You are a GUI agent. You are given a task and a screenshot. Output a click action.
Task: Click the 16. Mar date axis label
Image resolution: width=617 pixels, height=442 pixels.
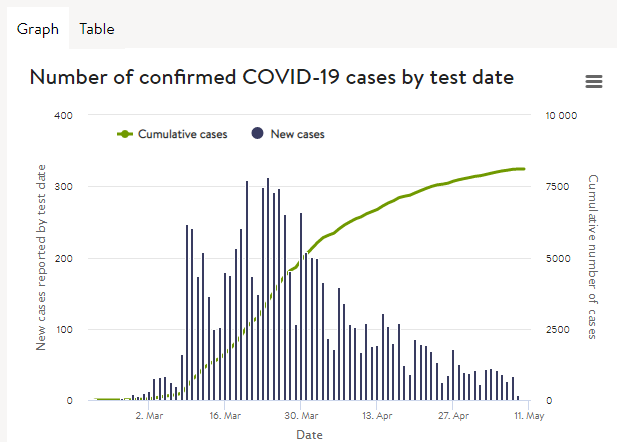tap(225, 416)
